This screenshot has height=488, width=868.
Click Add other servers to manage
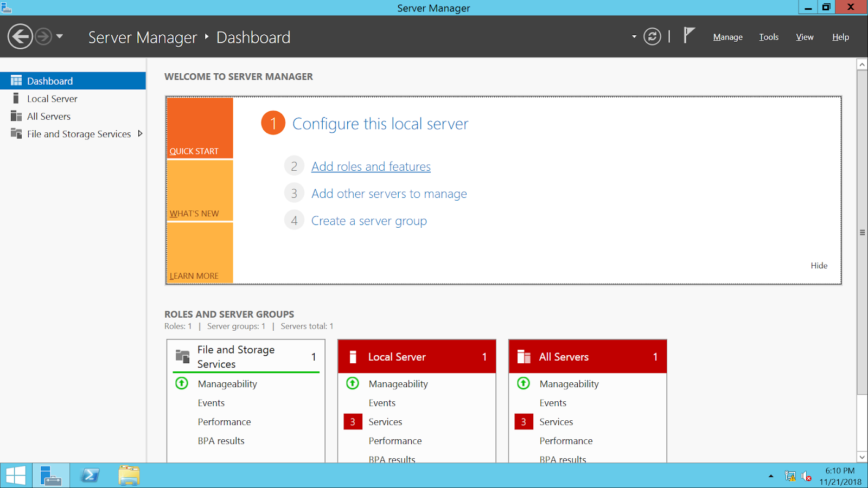click(389, 194)
